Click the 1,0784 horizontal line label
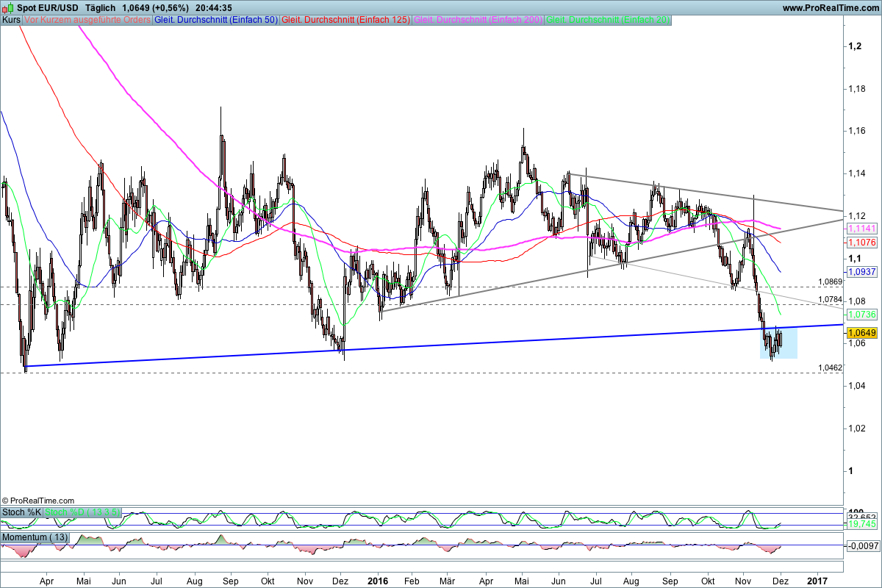882x588 pixels. 830,299
